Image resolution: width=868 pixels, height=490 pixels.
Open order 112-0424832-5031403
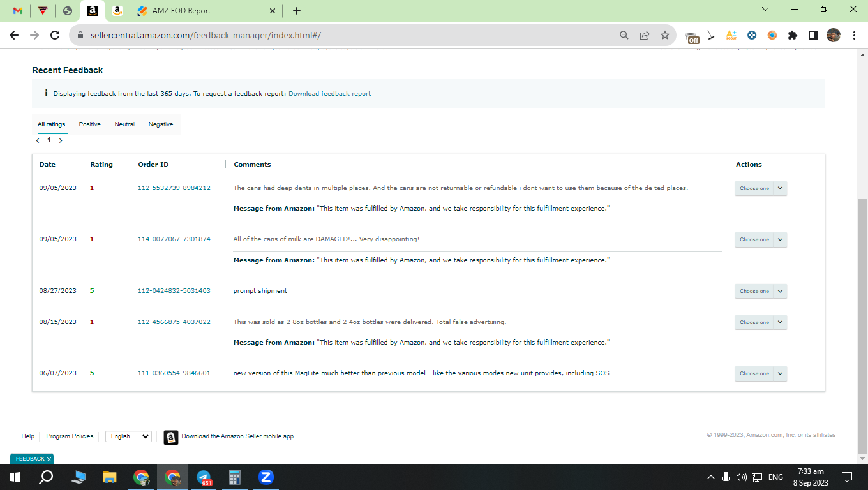[174, 290]
